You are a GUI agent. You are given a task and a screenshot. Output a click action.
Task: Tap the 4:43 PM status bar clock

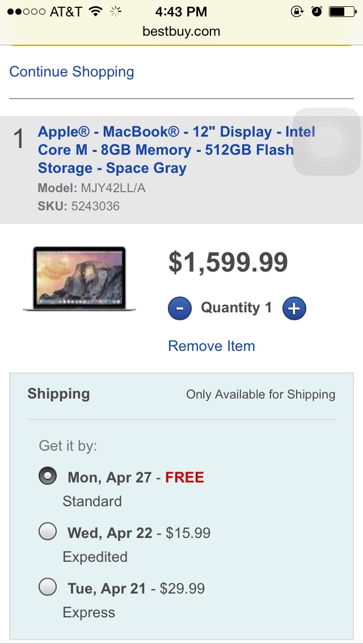point(181,11)
